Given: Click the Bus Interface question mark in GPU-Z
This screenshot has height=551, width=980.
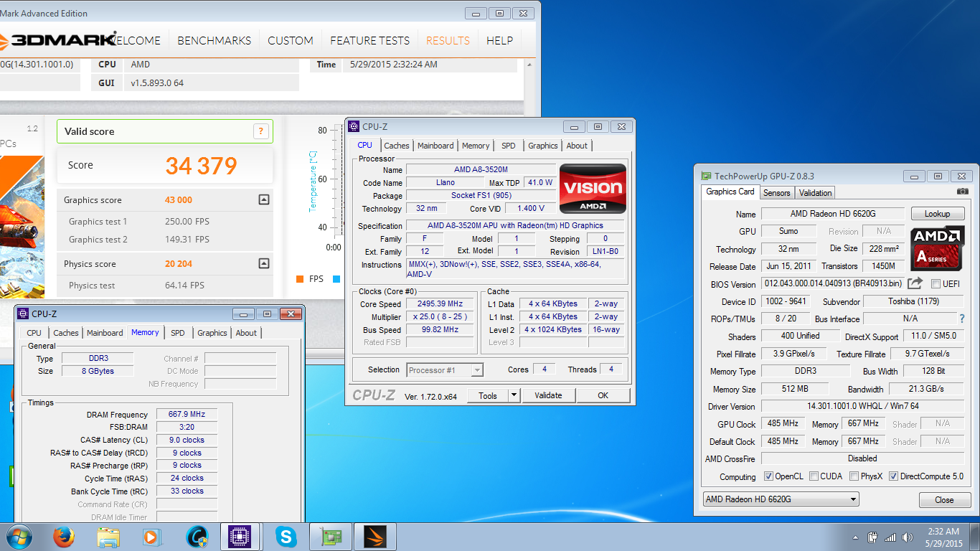Looking at the screenshot, I should 962,319.
